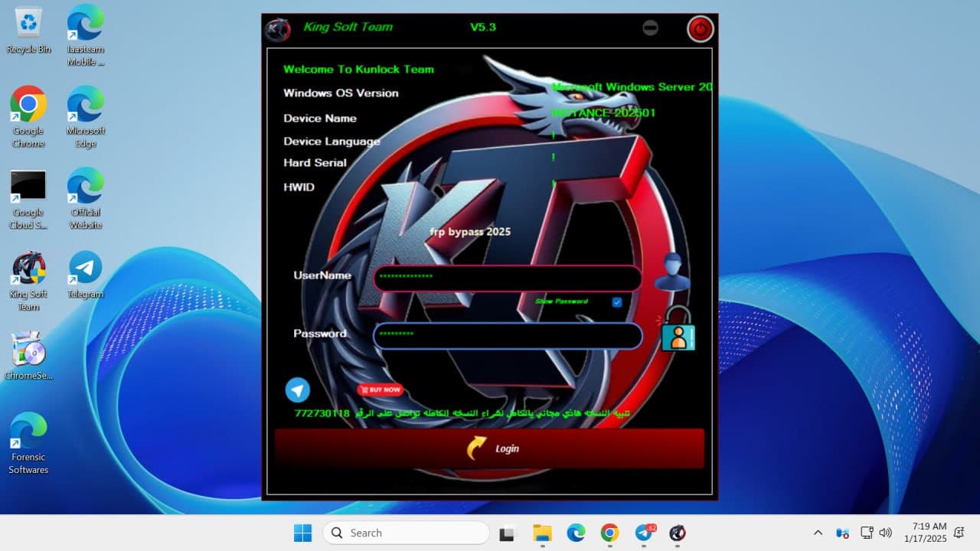
Task: Open Forensic Softwares desktop shortcut
Action: (x=28, y=444)
